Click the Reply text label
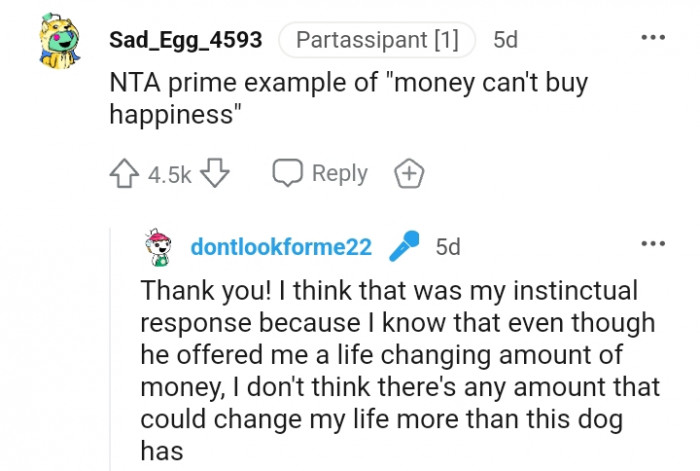This screenshot has height=471, width=700. tap(340, 173)
